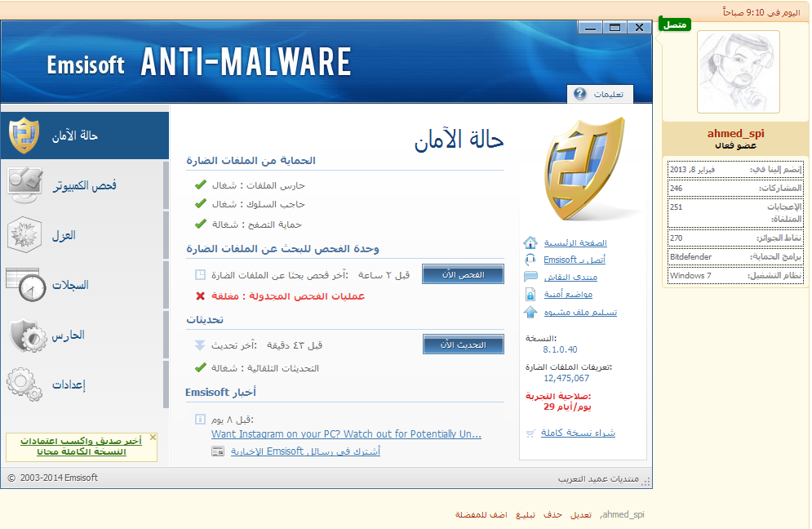This screenshot has width=812, height=529.
Task: Click the ahmed_spi red username
Action: 736,133
